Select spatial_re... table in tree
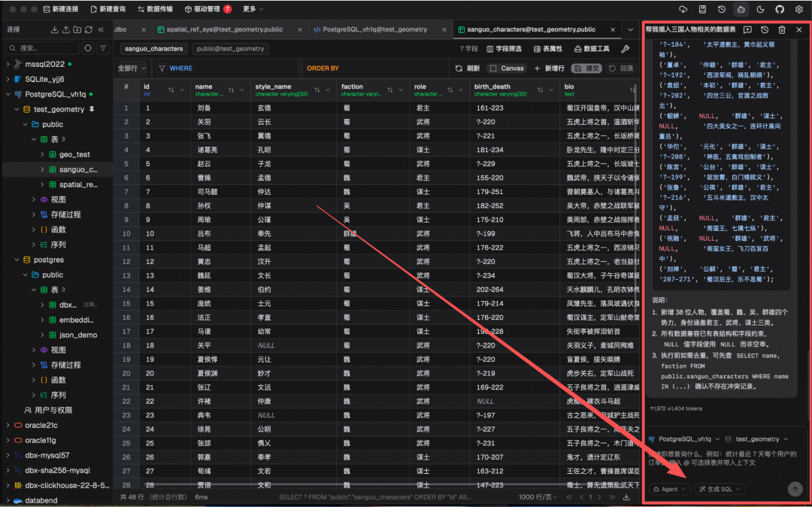Image resolution: width=812 pixels, height=507 pixels. [78, 184]
